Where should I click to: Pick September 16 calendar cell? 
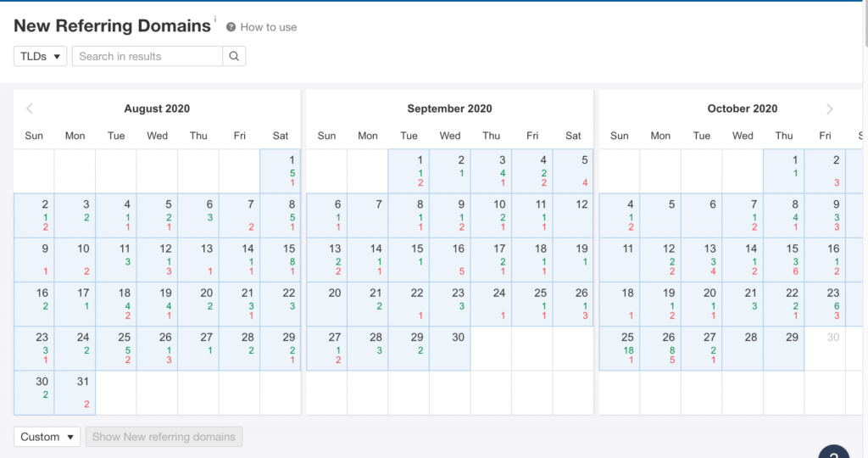(x=450, y=260)
